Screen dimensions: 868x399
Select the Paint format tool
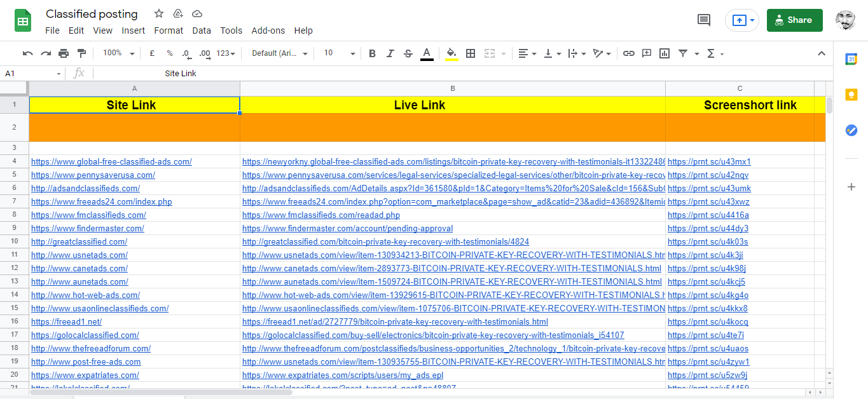pos(81,53)
